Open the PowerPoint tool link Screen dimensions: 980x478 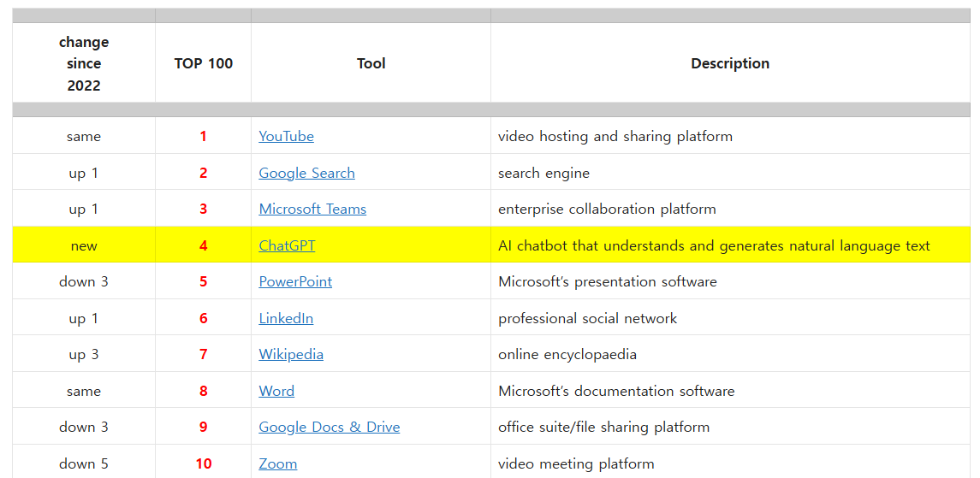(x=295, y=282)
